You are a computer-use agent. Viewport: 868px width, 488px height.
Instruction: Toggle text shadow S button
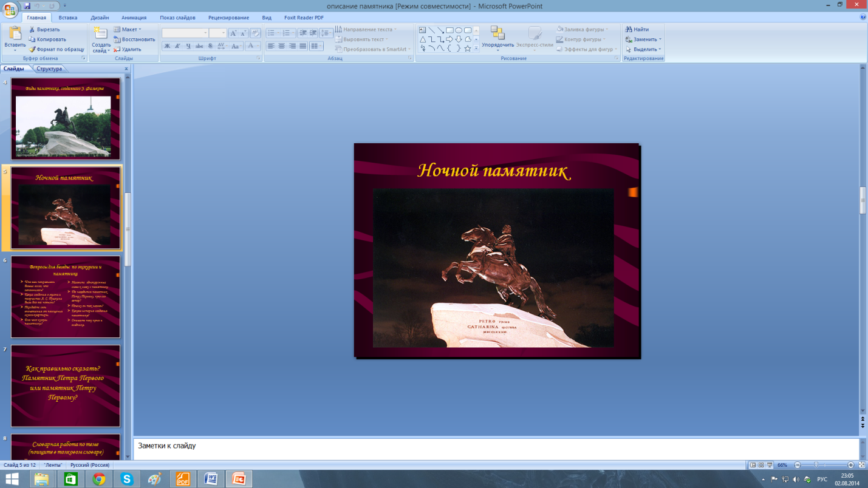click(210, 46)
